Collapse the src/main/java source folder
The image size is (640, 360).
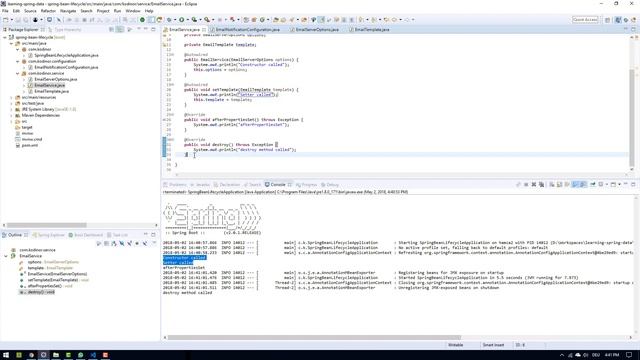click(11, 43)
